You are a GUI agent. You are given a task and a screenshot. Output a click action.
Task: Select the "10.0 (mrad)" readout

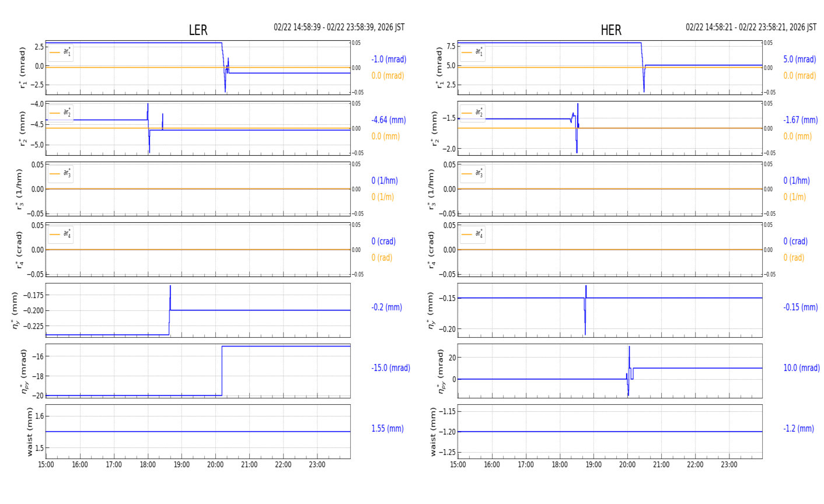tap(802, 368)
